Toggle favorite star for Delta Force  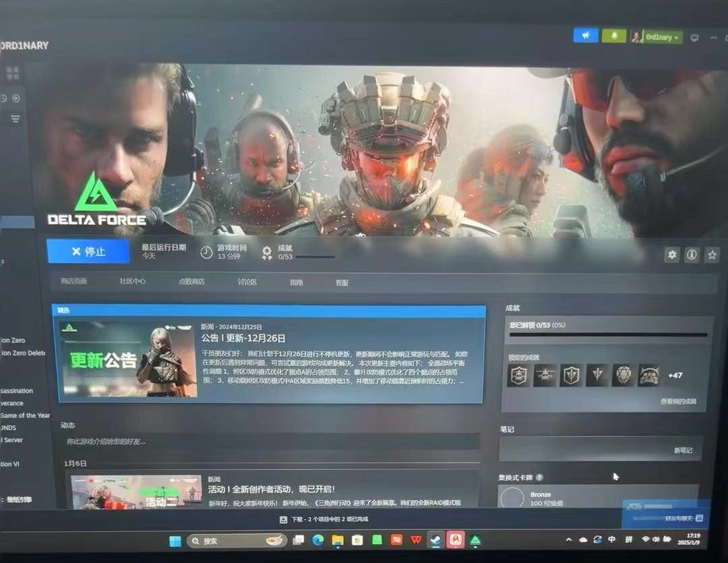pos(712,255)
